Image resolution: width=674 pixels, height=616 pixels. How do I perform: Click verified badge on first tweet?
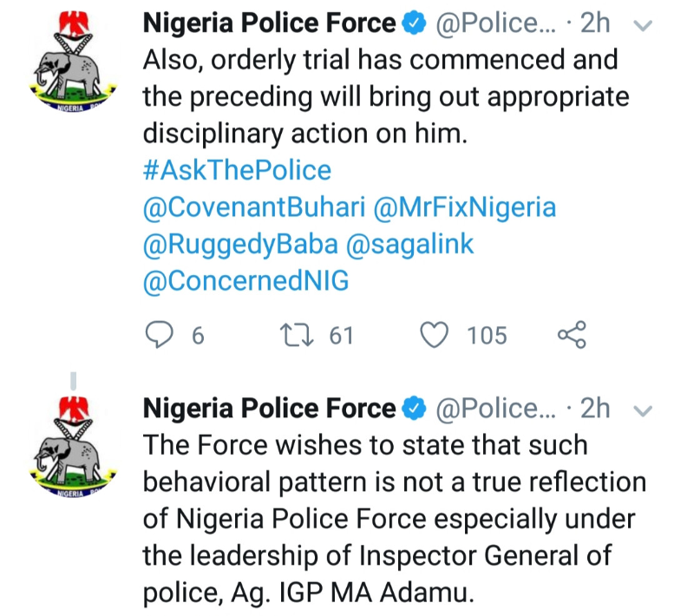click(x=416, y=24)
